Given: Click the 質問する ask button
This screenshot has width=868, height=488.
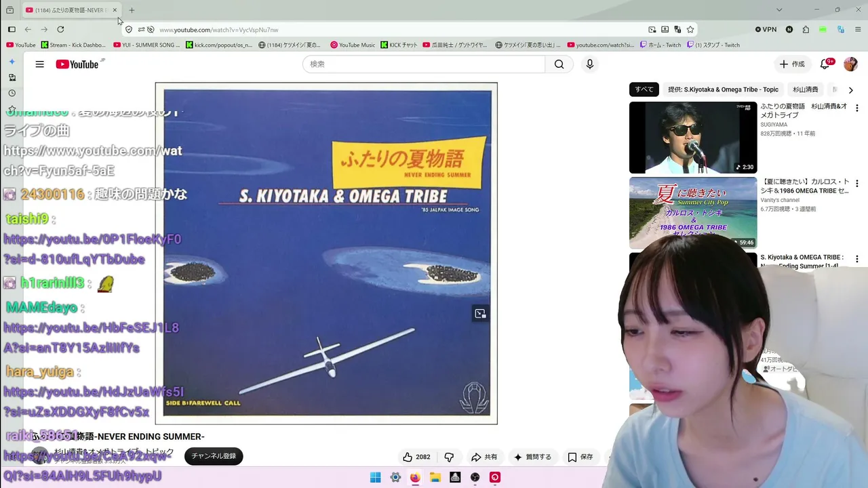Looking at the screenshot, I should 532,457.
